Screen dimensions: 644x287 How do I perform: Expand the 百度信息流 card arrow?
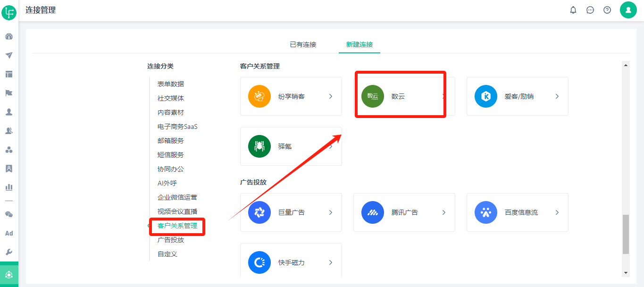[557, 212]
